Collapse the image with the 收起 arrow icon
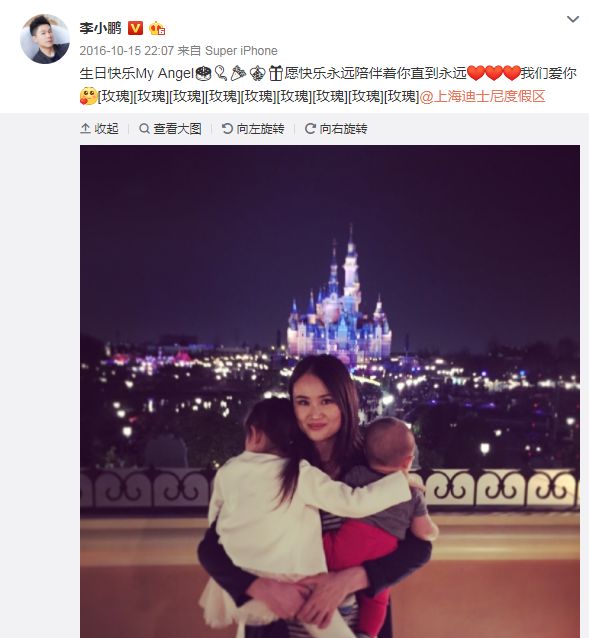 pos(85,129)
